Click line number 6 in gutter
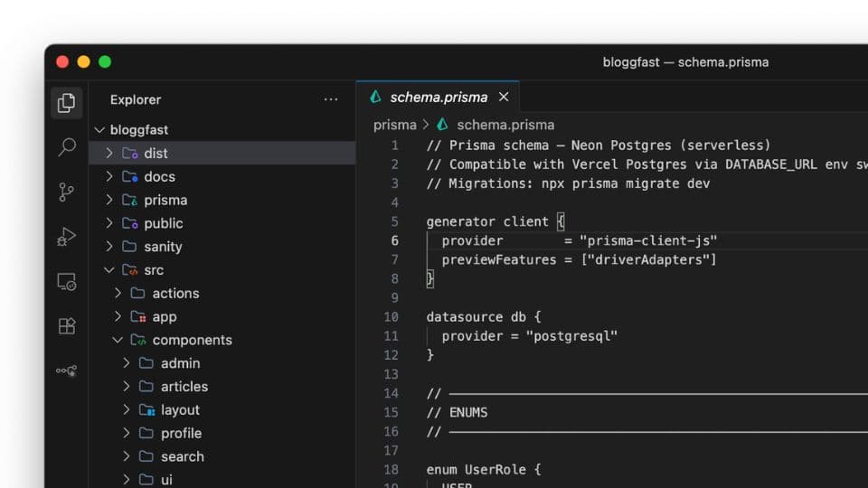 click(x=395, y=240)
